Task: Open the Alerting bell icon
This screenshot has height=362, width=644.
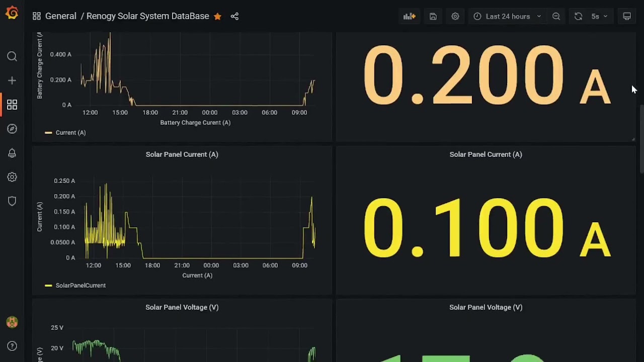Action: pos(12,153)
